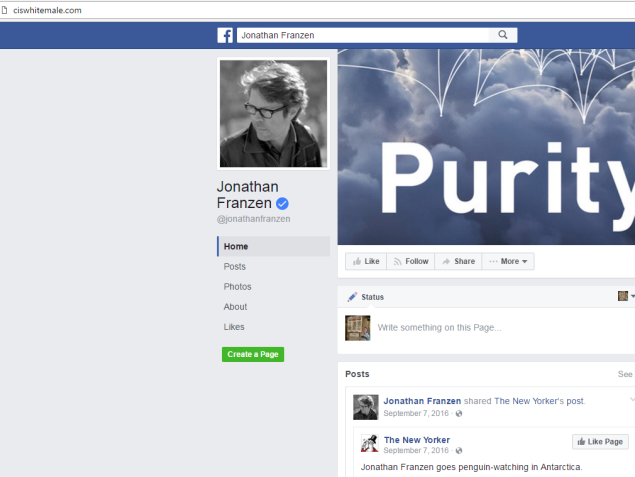The height and width of the screenshot is (477, 635).
Task: Click the search magnifier button
Action: 503,35
